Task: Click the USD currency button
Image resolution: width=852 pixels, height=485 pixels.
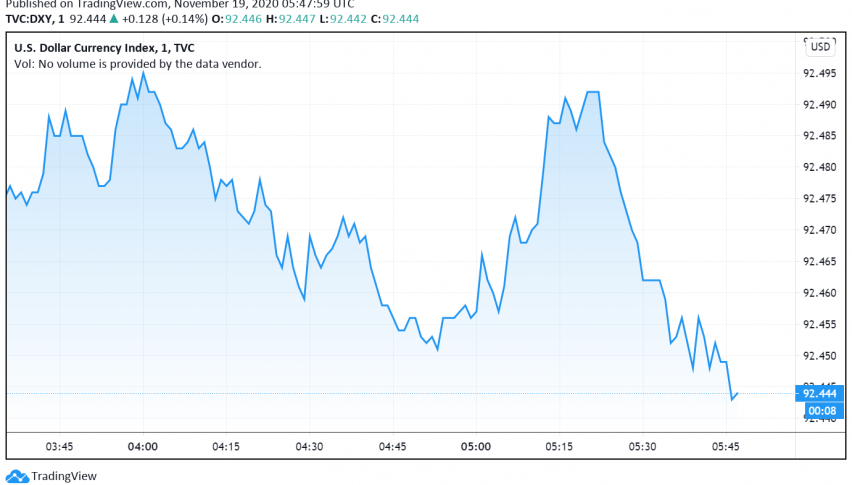Action: tap(820, 47)
